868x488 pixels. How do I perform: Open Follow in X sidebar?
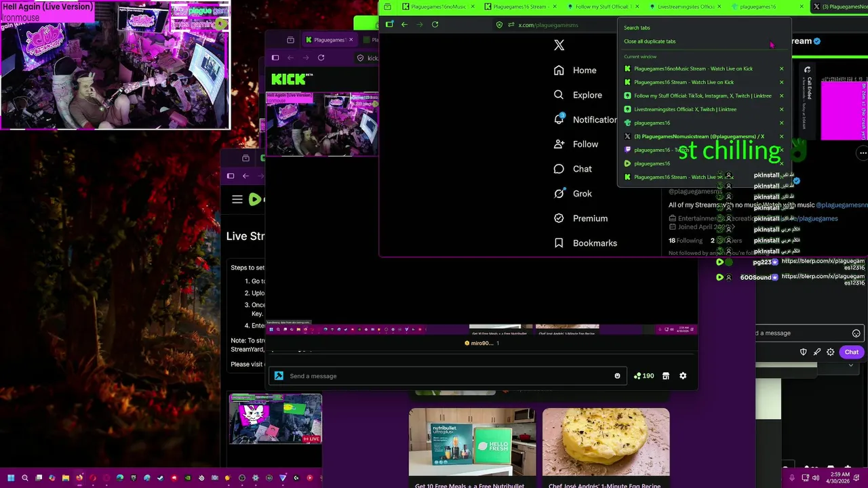pyautogui.click(x=576, y=144)
